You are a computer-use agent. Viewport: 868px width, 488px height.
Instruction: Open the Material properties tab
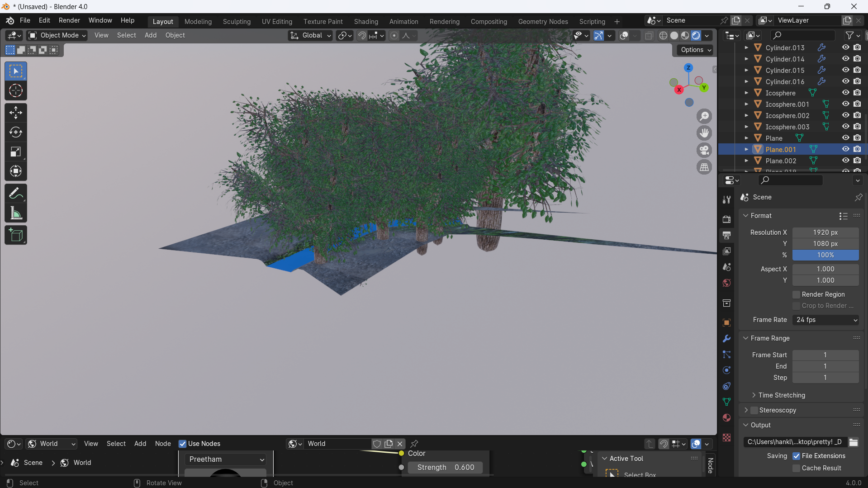tap(726, 417)
